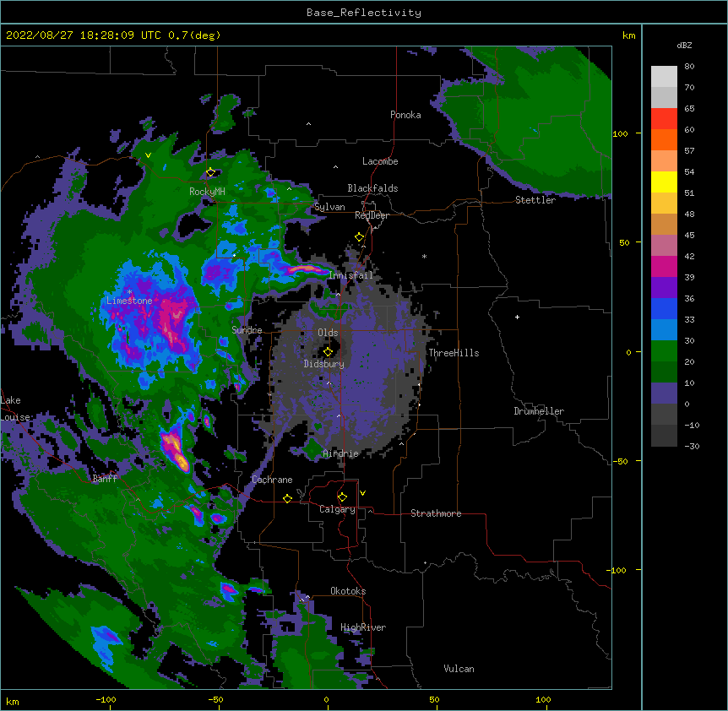Click the 45 value on the dBZ scale
Viewport: 728px width, 711px height.
(689, 235)
